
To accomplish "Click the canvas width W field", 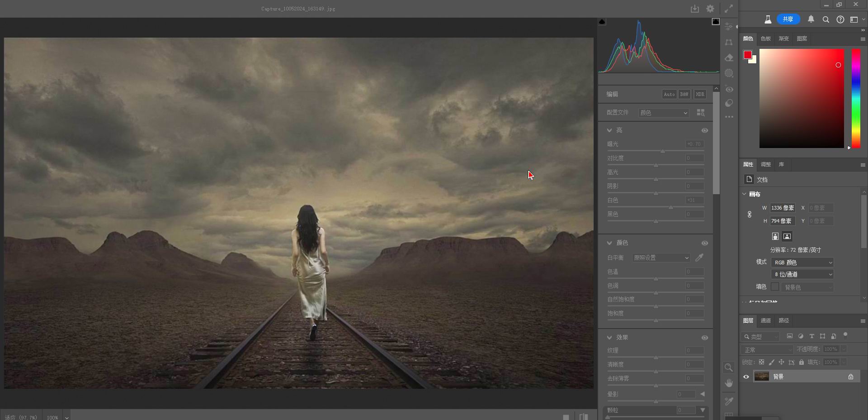I will tap(783, 208).
